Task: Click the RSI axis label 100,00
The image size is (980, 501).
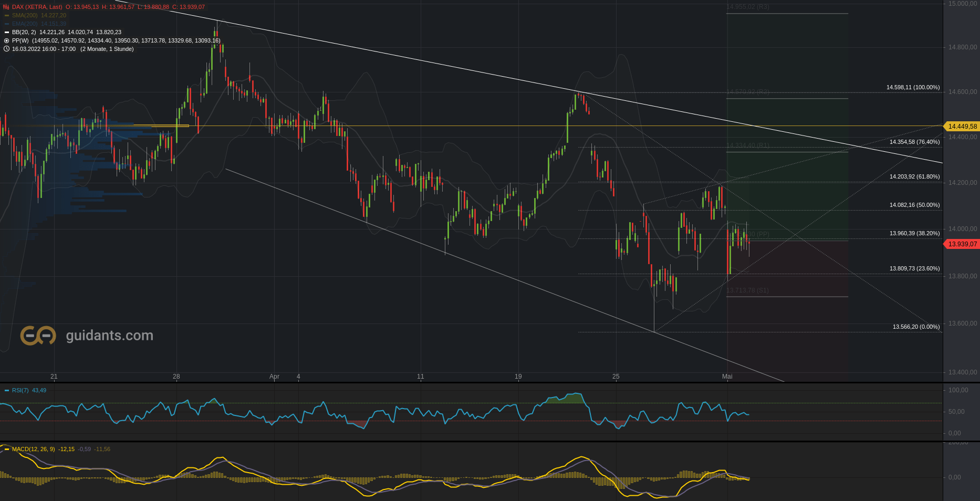Action: [x=958, y=390]
